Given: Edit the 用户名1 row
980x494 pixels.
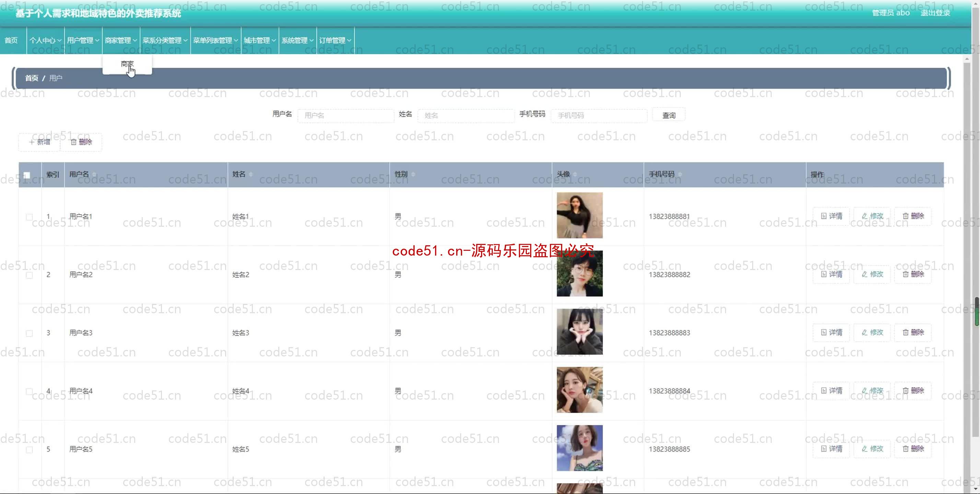Looking at the screenshot, I should pos(872,216).
